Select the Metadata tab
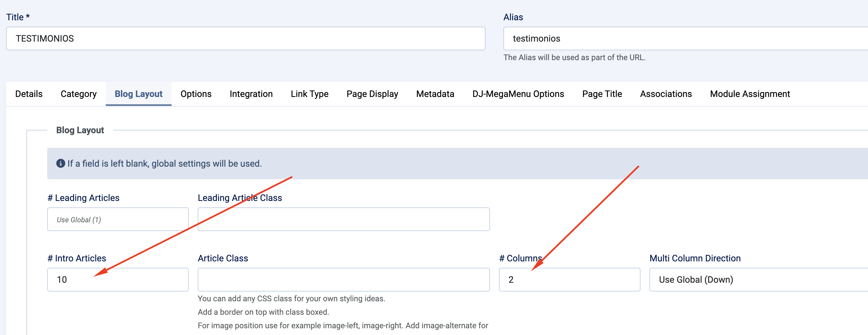 [x=435, y=94]
